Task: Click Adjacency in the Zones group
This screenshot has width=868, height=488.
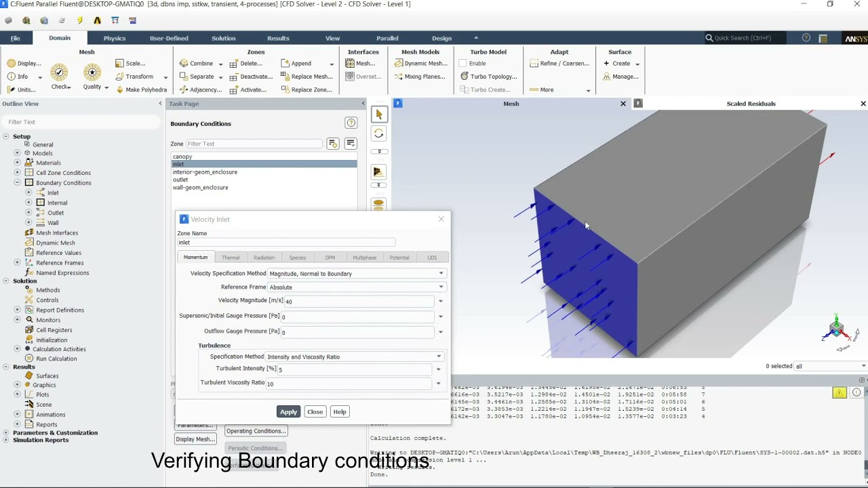Action: pyautogui.click(x=201, y=89)
